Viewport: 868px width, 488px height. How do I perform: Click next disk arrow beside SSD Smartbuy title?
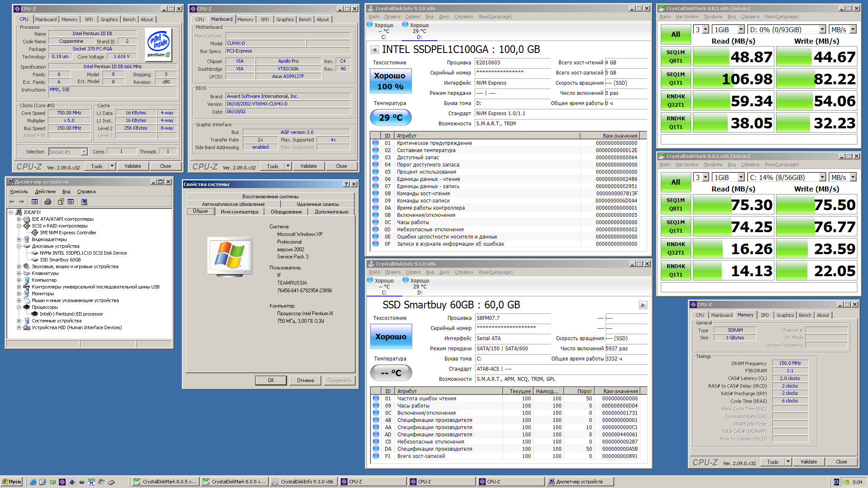coord(643,305)
